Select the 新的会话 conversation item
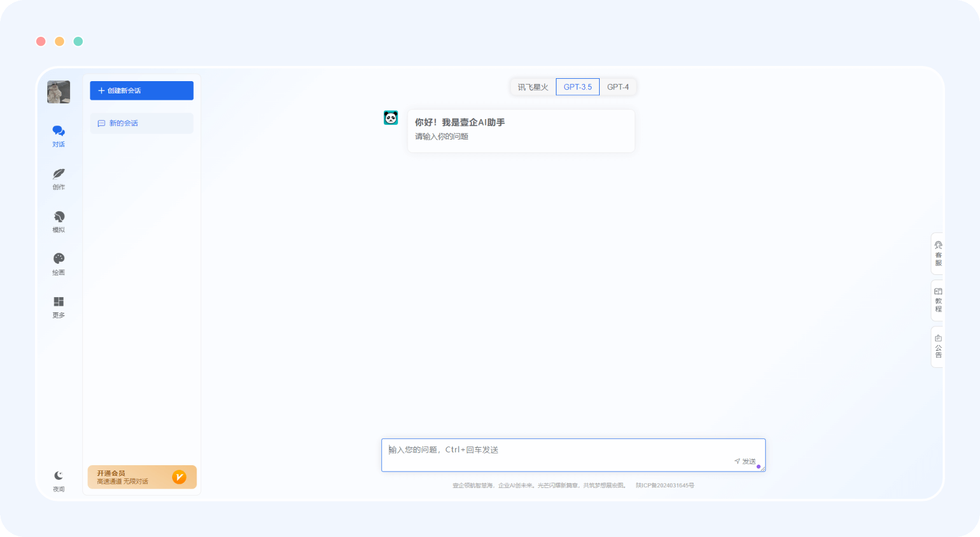 (x=142, y=123)
